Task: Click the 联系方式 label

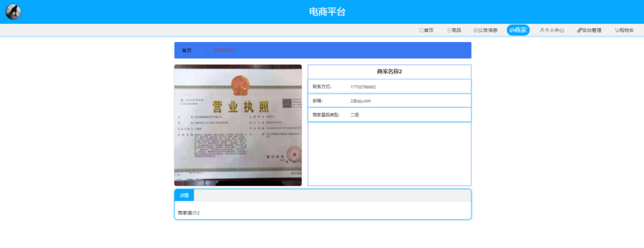Action: click(x=322, y=87)
